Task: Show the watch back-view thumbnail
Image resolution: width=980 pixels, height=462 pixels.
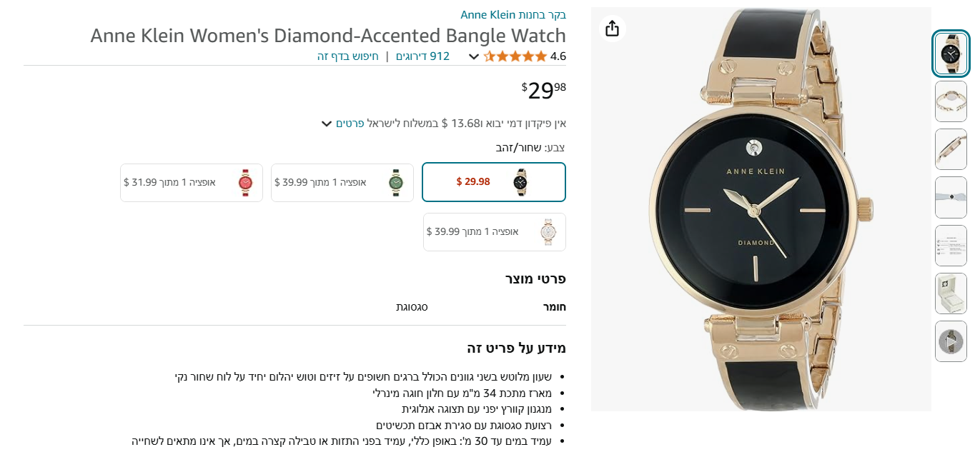Action: pos(951,101)
